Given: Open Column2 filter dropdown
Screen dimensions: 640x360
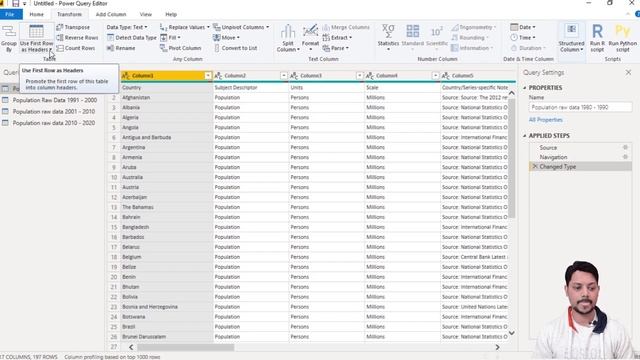Looking at the screenshot, I should (284, 76).
